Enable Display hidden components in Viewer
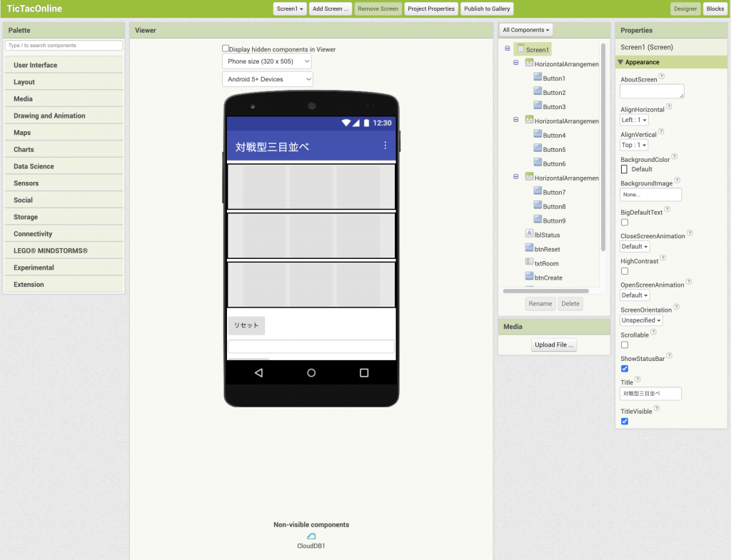The image size is (731, 560). pos(226,48)
